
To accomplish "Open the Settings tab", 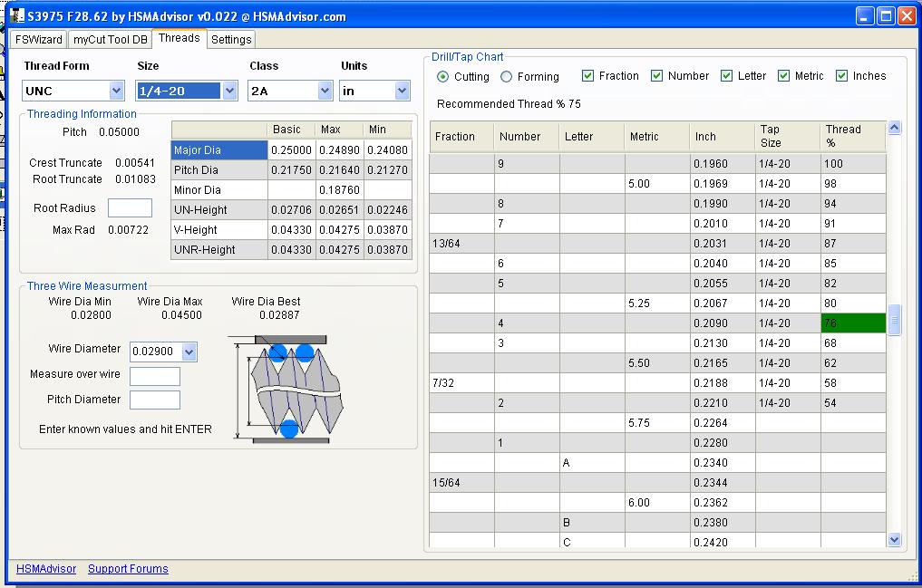I will (x=231, y=40).
